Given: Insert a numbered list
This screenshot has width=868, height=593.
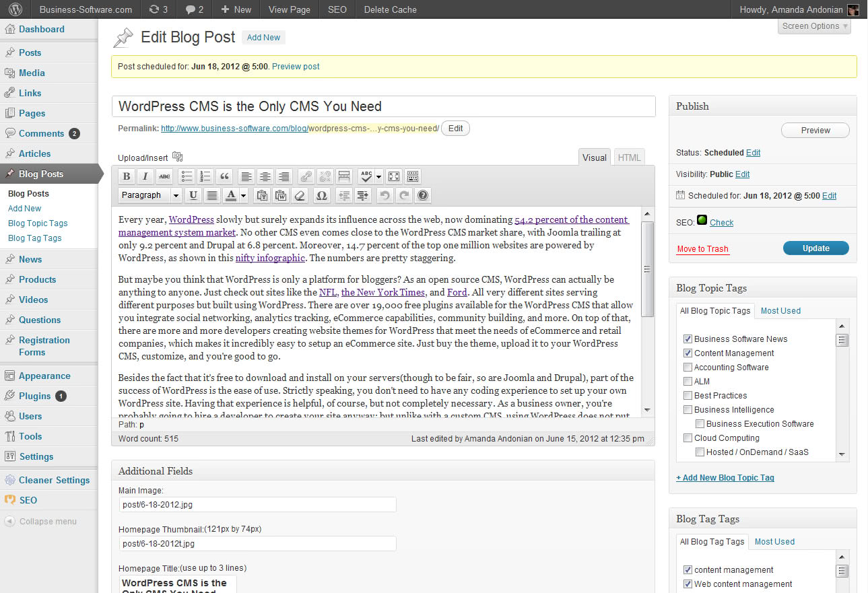Looking at the screenshot, I should pyautogui.click(x=205, y=176).
